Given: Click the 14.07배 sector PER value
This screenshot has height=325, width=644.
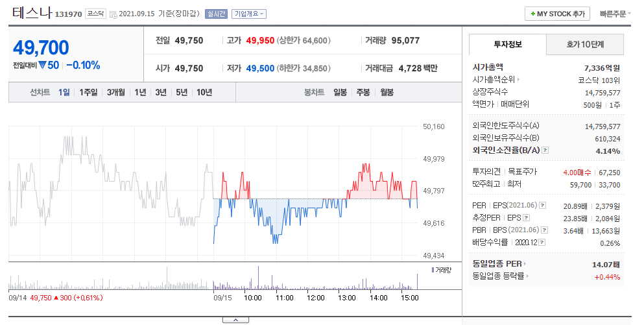Looking at the screenshot, I should pos(606,265).
